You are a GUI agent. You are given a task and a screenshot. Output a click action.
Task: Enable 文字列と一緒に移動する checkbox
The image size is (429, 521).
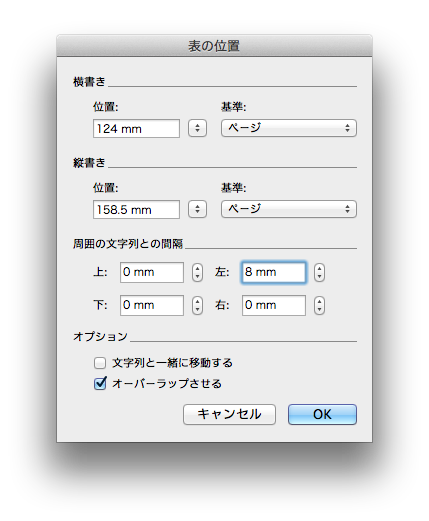coord(100,363)
